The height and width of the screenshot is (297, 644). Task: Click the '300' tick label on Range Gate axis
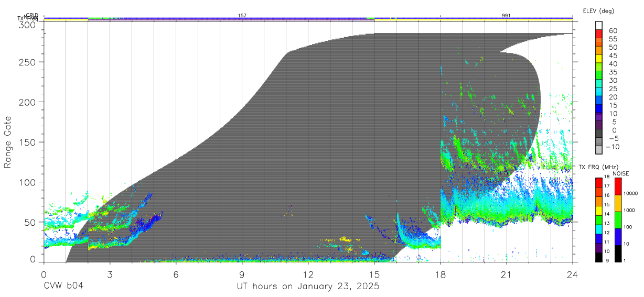[27, 25]
